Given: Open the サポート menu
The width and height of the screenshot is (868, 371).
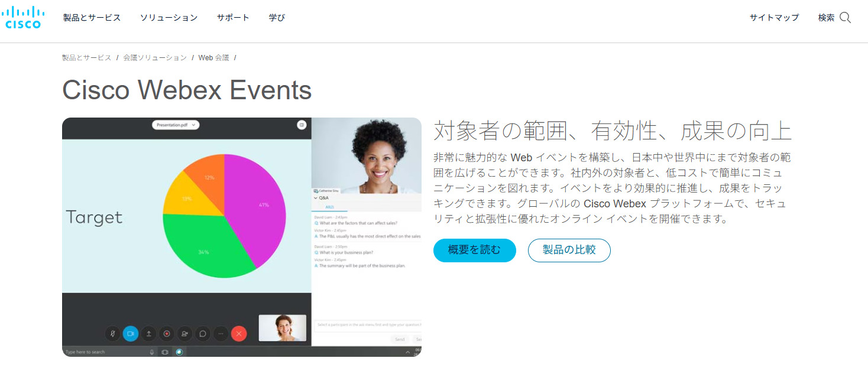Looking at the screenshot, I should [x=233, y=18].
